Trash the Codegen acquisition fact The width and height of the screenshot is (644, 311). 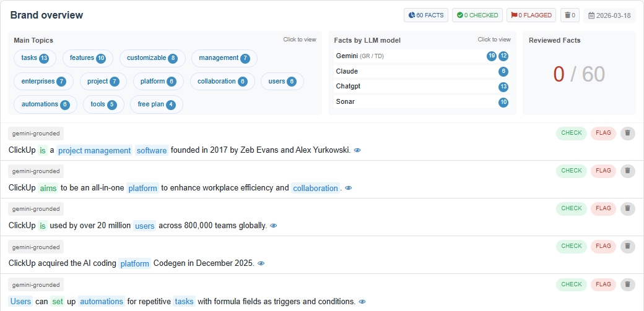(x=627, y=247)
